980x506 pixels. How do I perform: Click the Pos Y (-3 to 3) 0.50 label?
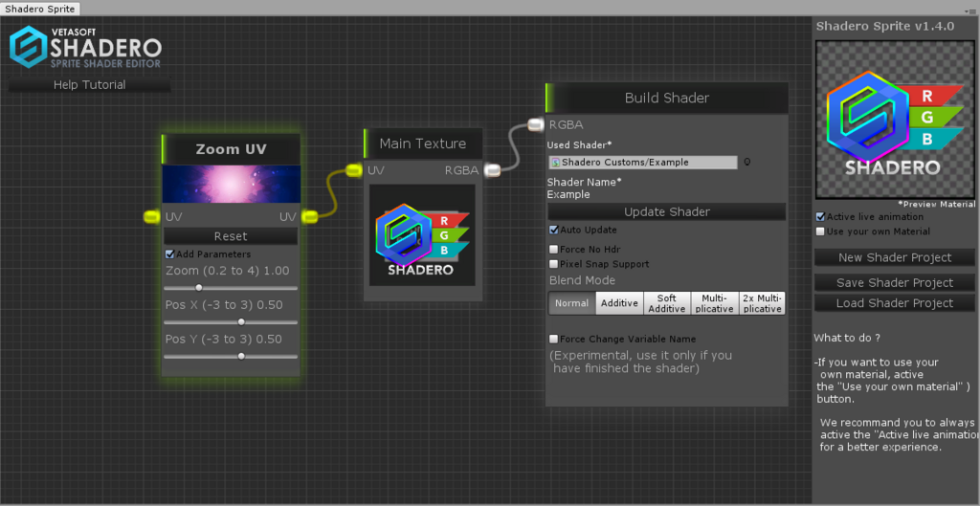click(224, 340)
